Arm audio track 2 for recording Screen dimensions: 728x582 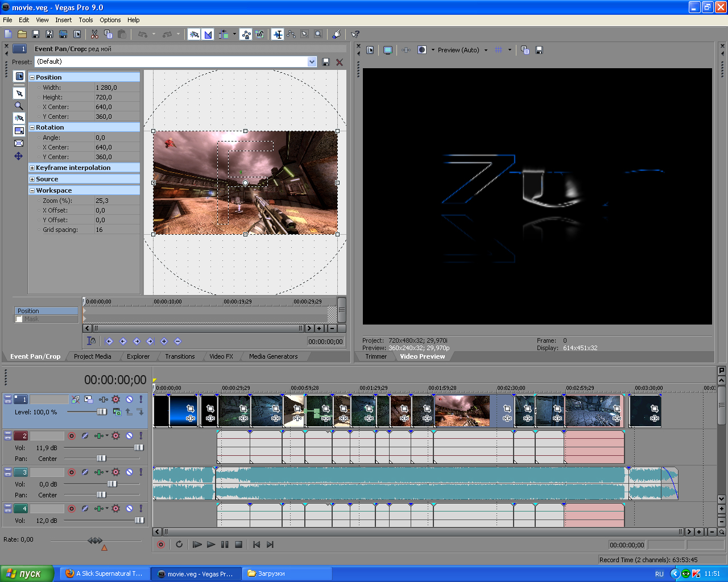(72, 436)
